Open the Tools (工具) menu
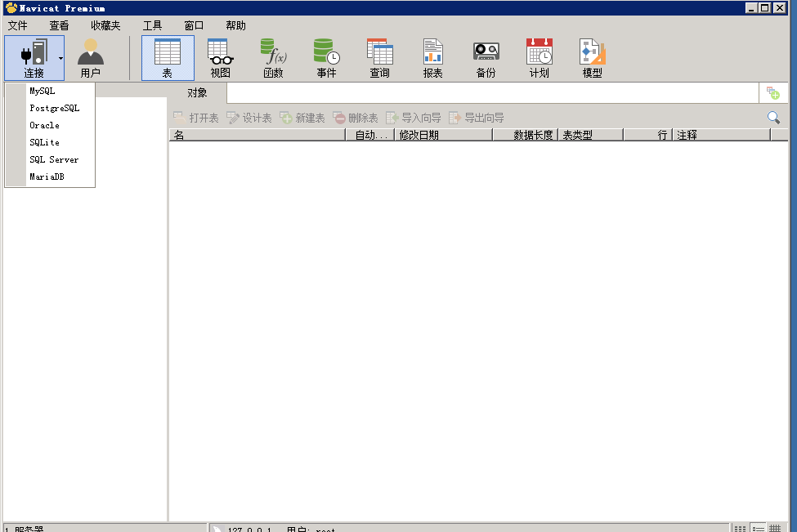The height and width of the screenshot is (532, 797). pyautogui.click(x=152, y=25)
